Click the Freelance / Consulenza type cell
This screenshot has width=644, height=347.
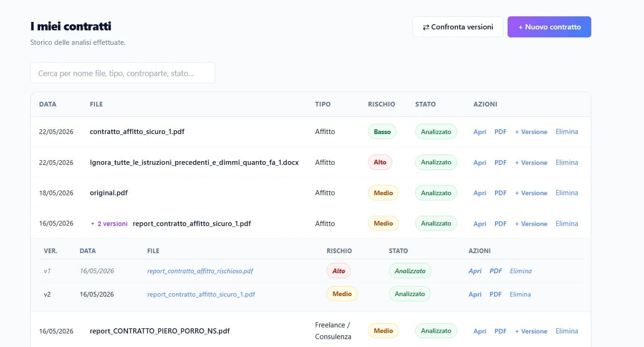[x=333, y=331]
